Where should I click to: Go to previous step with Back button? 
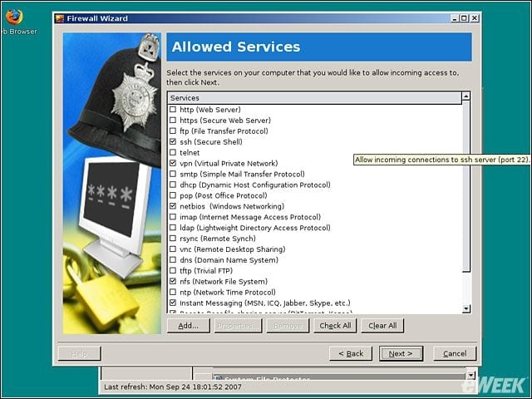click(351, 353)
